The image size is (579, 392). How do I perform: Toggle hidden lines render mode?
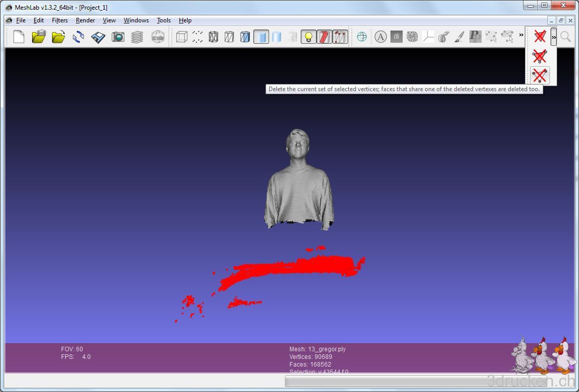(x=229, y=37)
